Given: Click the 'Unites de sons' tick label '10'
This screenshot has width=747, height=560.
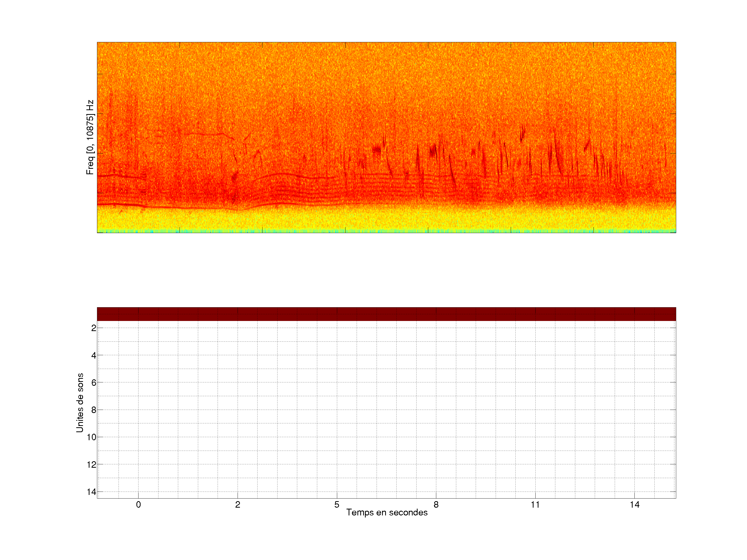Looking at the screenshot, I should click(x=92, y=437).
